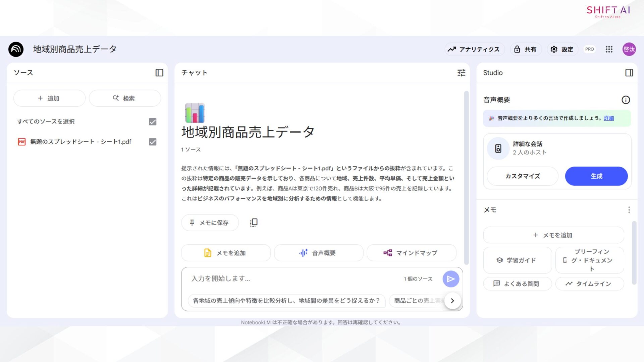The width and height of the screenshot is (644, 362).
Task: Create a マインドマップ with the mind map icon
Action: tap(411, 253)
